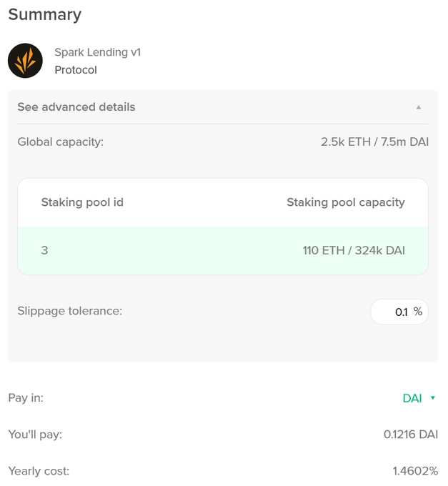
Task: Click the Global capacity value 2.5k ETH / 7.5m DAI
Action: click(x=375, y=142)
